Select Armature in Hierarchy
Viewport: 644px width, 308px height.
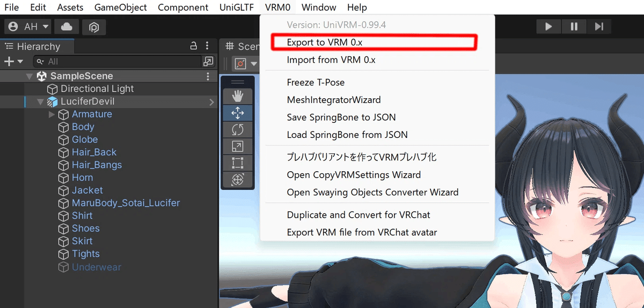point(92,114)
